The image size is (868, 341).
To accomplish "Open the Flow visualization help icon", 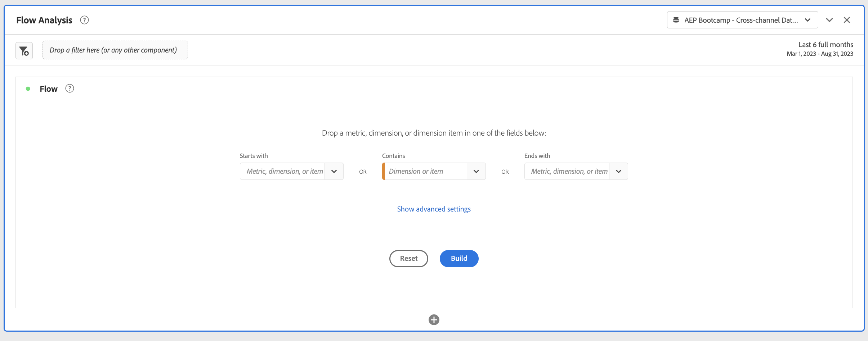I will 70,88.
